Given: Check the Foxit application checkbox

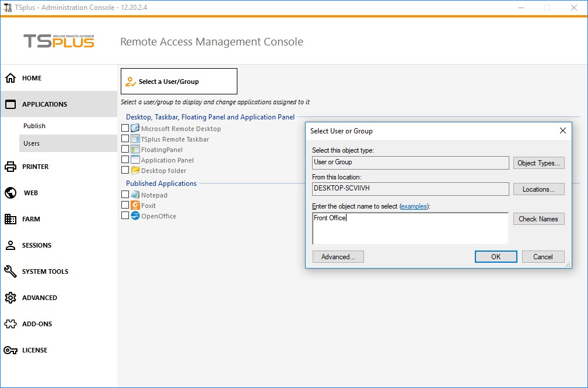Looking at the screenshot, I should [x=125, y=205].
